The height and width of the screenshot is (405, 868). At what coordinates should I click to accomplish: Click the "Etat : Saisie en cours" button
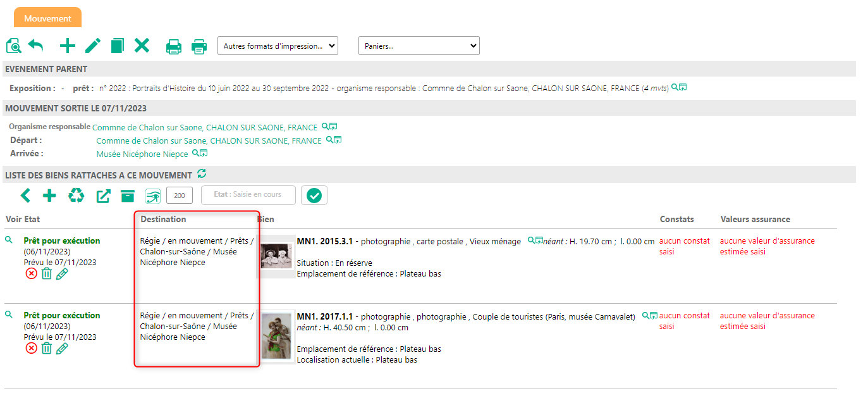(x=248, y=196)
